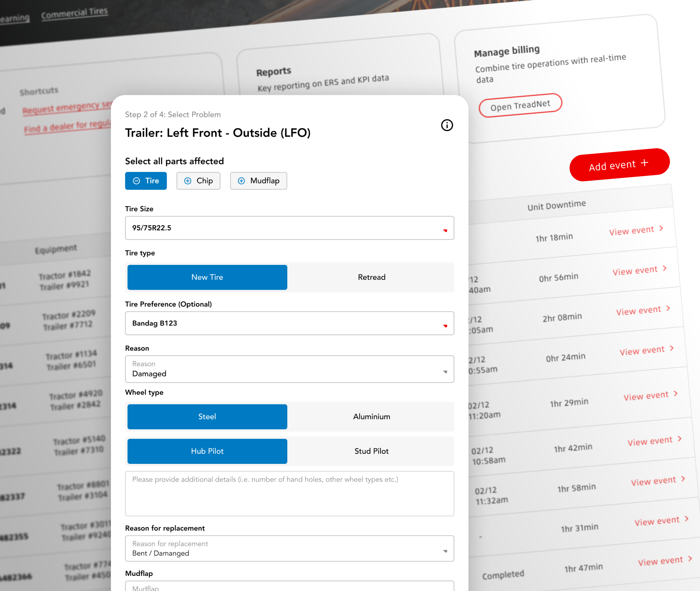Select the Retread tire type

(x=371, y=277)
